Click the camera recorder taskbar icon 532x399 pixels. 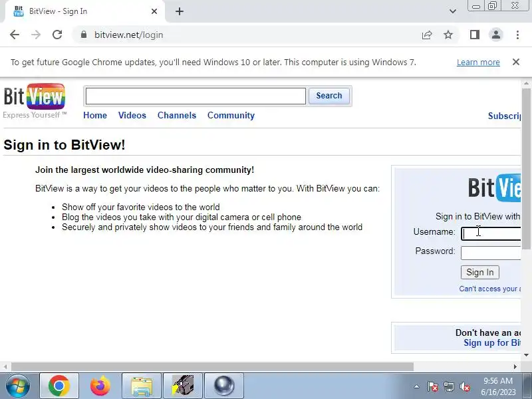(x=183, y=386)
